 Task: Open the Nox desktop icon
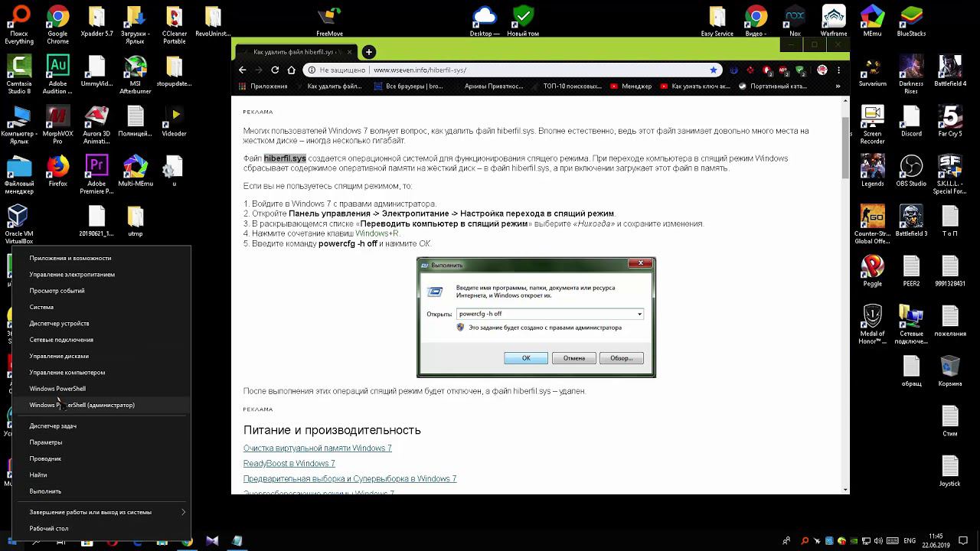[x=795, y=21]
